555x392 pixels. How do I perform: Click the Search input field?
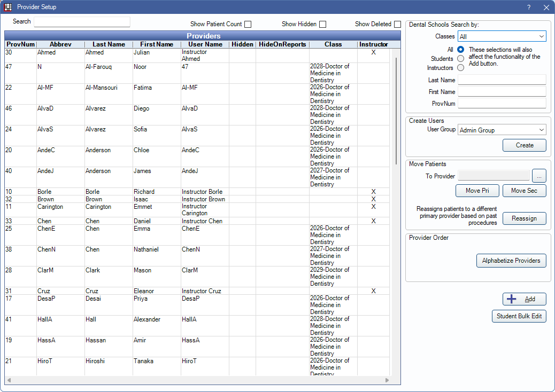pyautogui.click(x=82, y=22)
